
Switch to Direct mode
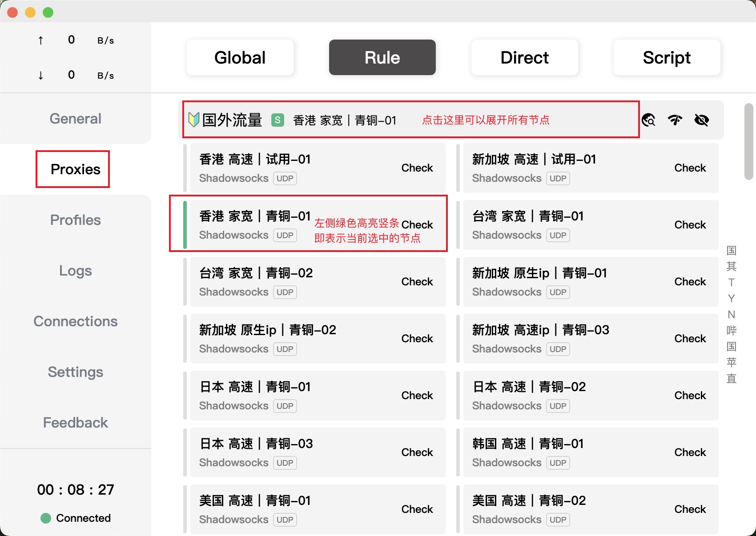[x=525, y=57]
